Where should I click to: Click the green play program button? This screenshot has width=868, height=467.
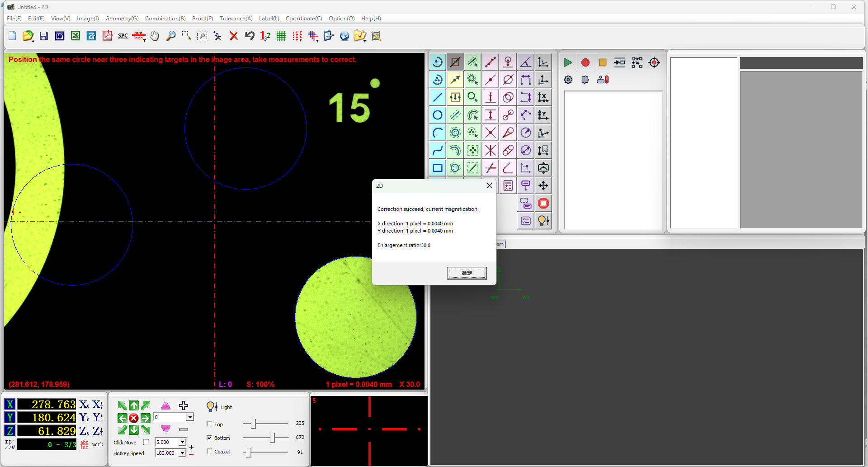pyautogui.click(x=568, y=62)
